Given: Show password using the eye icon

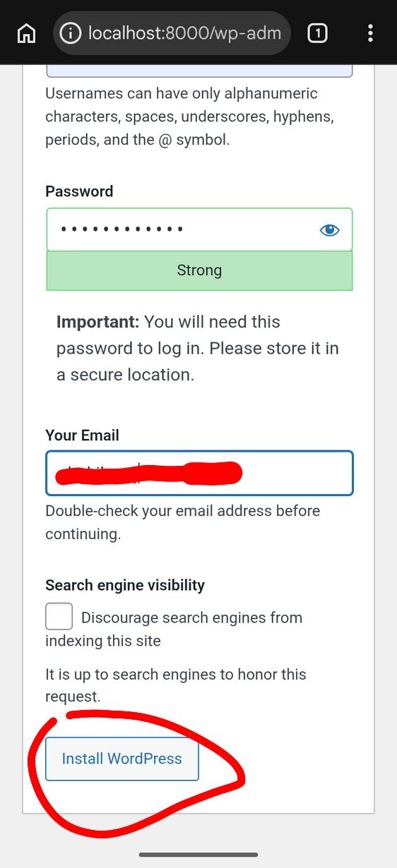Looking at the screenshot, I should pos(329,229).
